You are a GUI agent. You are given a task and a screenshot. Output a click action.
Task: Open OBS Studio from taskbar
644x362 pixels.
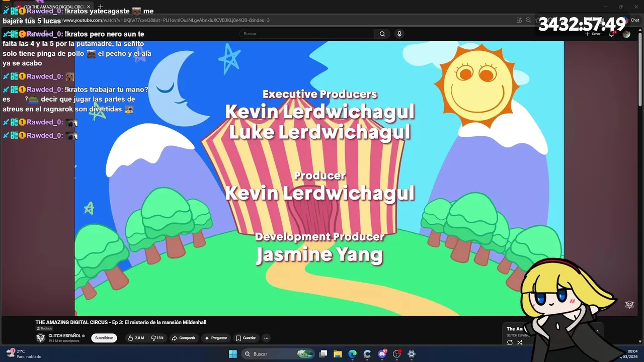pyautogui.click(x=396, y=354)
